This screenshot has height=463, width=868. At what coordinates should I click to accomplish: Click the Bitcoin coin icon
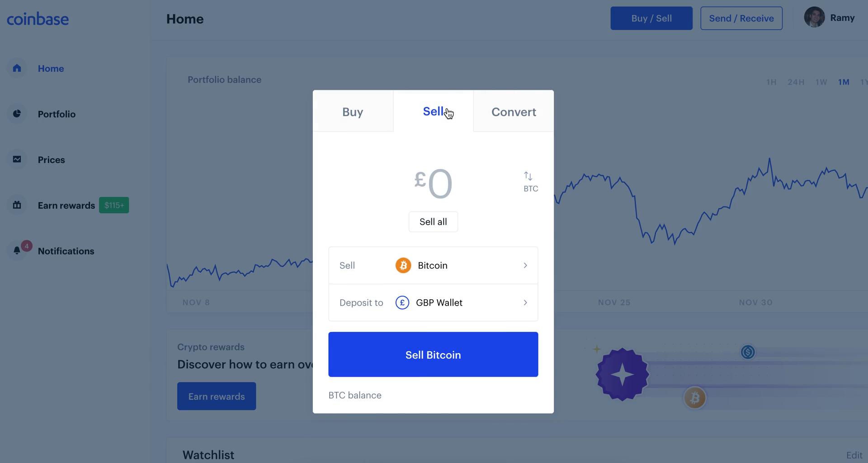point(403,265)
